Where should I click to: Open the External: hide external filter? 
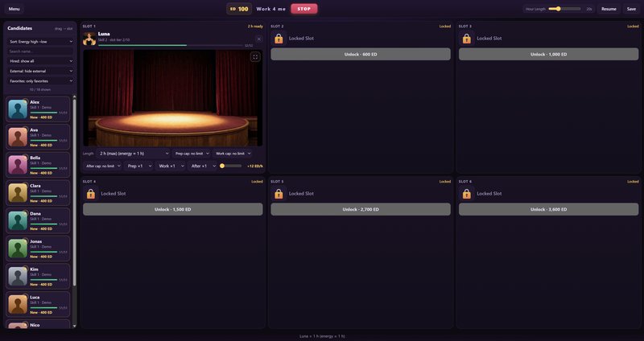41,71
